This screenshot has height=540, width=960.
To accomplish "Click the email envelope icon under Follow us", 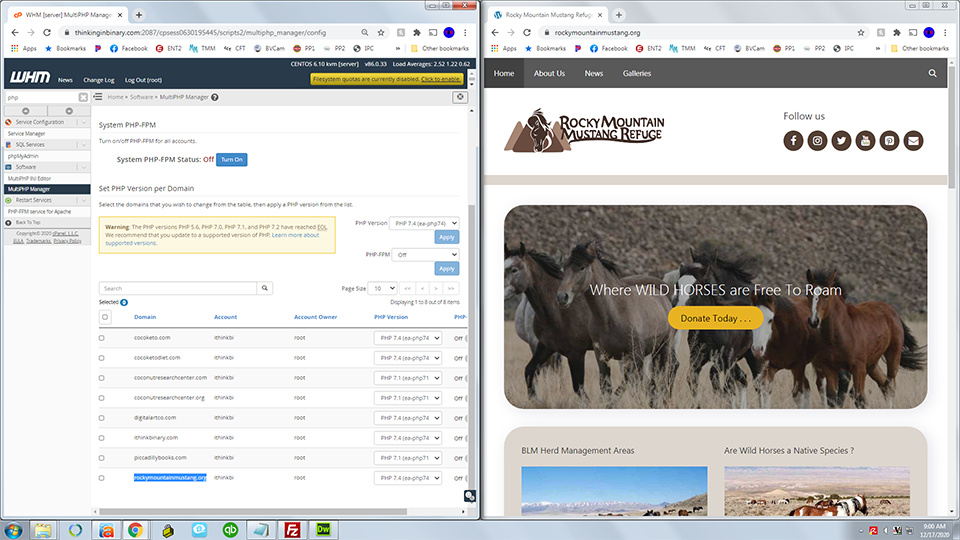I will coord(913,141).
